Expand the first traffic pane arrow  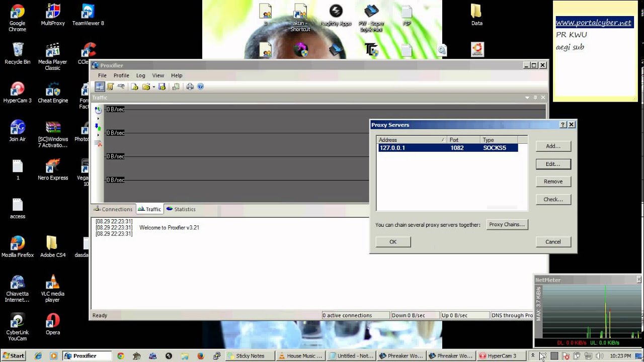click(x=98, y=119)
